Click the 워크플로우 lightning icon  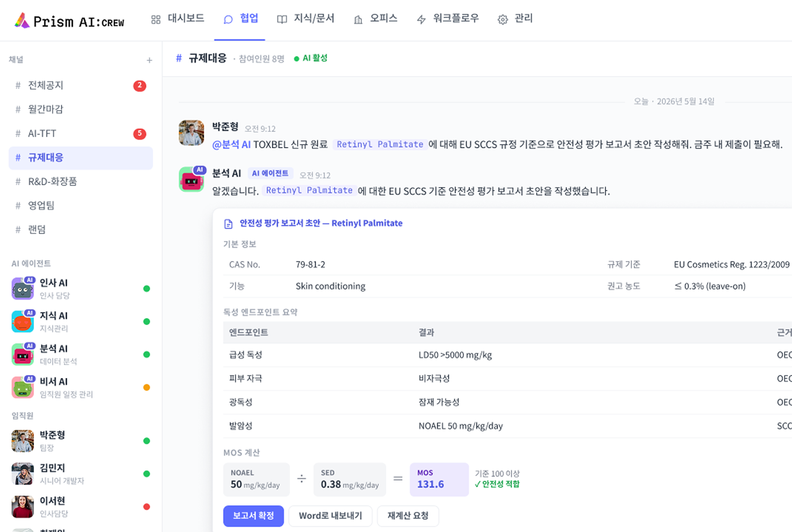[422, 19]
